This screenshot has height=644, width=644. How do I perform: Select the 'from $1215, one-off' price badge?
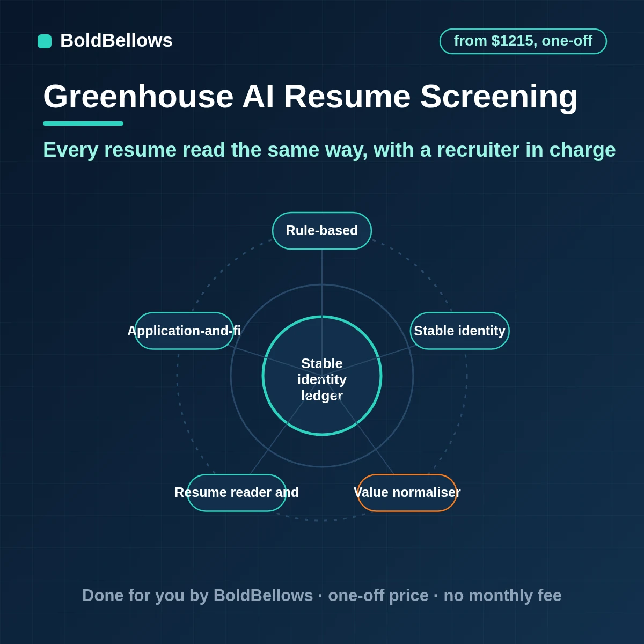tap(523, 41)
